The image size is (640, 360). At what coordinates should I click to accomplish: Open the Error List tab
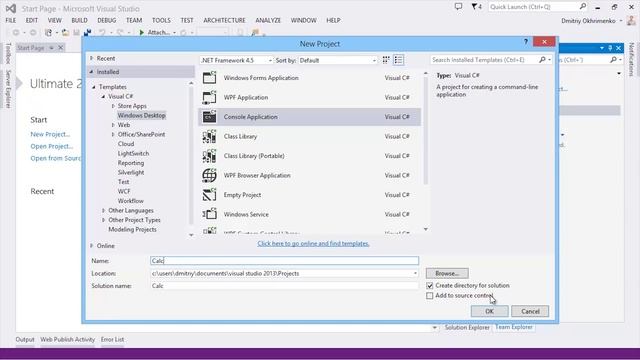[112, 340]
